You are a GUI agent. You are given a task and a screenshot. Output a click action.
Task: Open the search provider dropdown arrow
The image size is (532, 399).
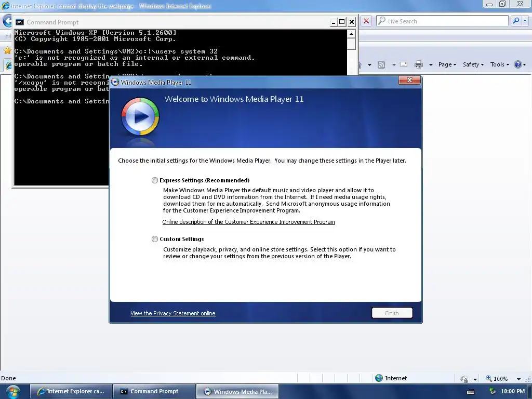525,21
